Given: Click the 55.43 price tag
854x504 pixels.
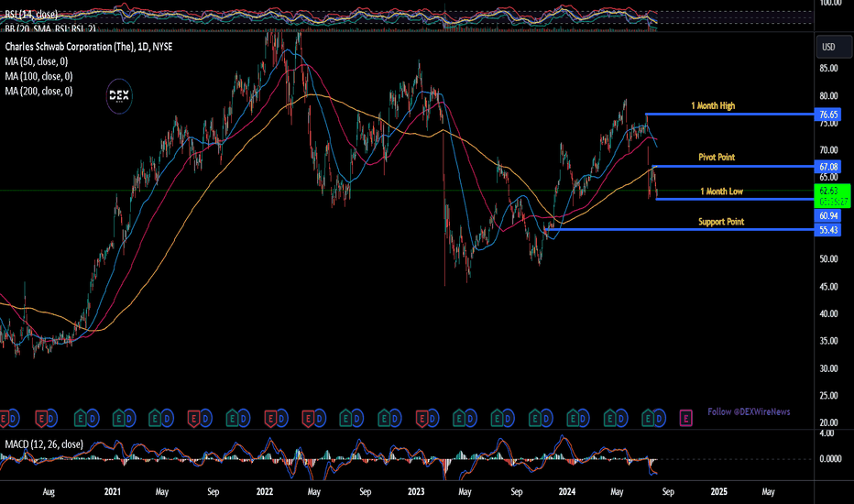Looking at the screenshot, I should [x=828, y=230].
